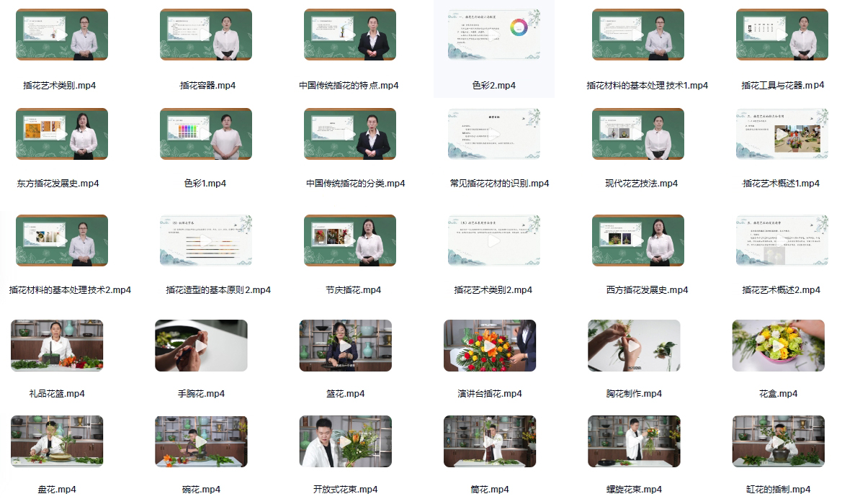Open the 盘花.mp4 video thumbnail
The height and width of the screenshot is (504, 842).
(57, 441)
